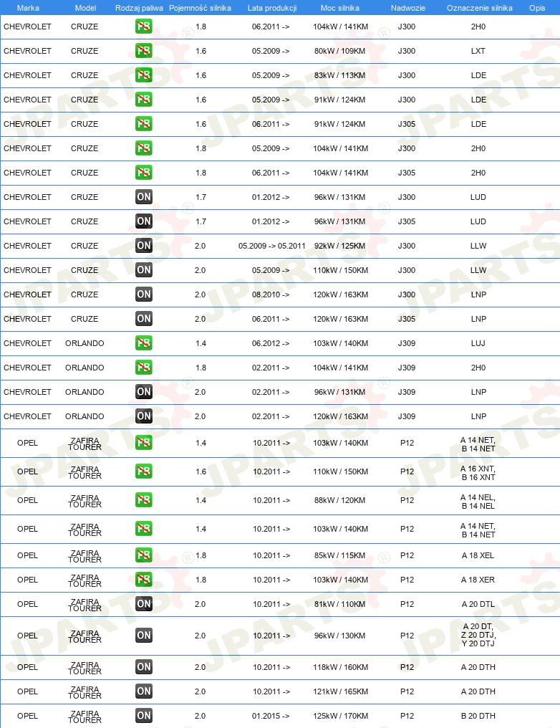This screenshot has height=728, width=560.
Task: Click petrol icon for Cruze 1.6 LDE J305 row
Action: [144, 124]
